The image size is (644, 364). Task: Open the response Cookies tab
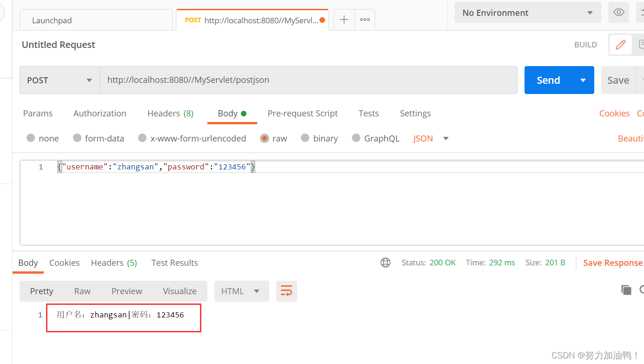click(65, 263)
